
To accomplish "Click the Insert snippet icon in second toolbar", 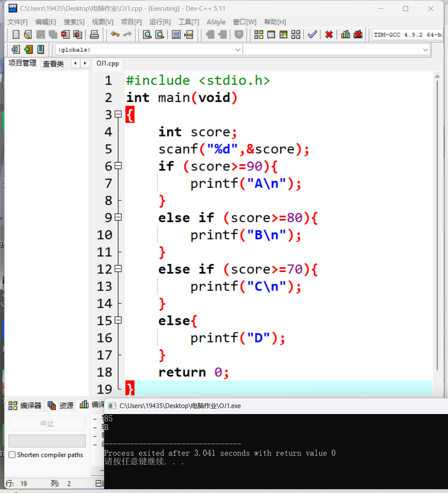I will tap(15, 49).
